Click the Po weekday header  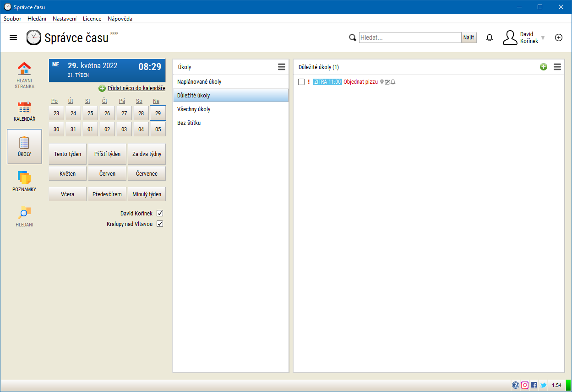click(x=54, y=101)
